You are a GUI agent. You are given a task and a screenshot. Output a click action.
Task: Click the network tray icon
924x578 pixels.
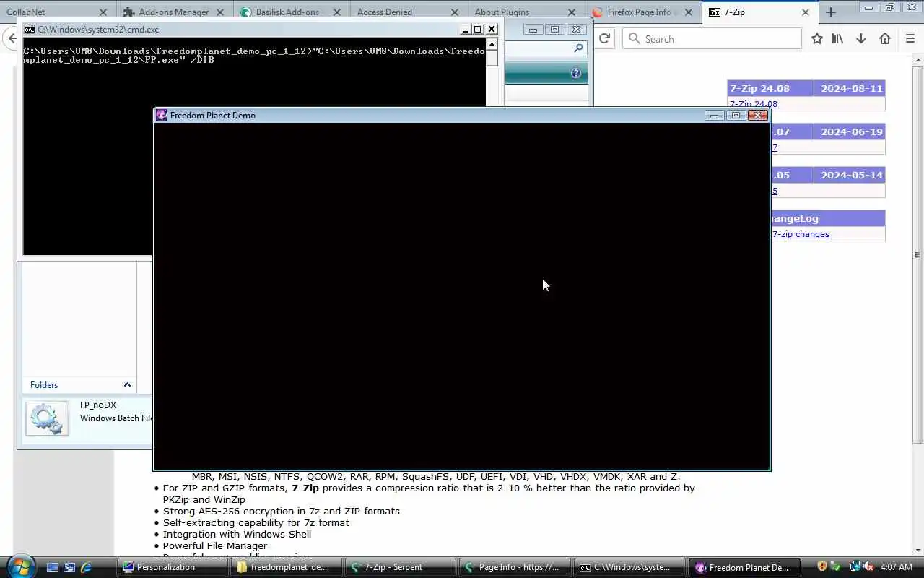pos(855,566)
